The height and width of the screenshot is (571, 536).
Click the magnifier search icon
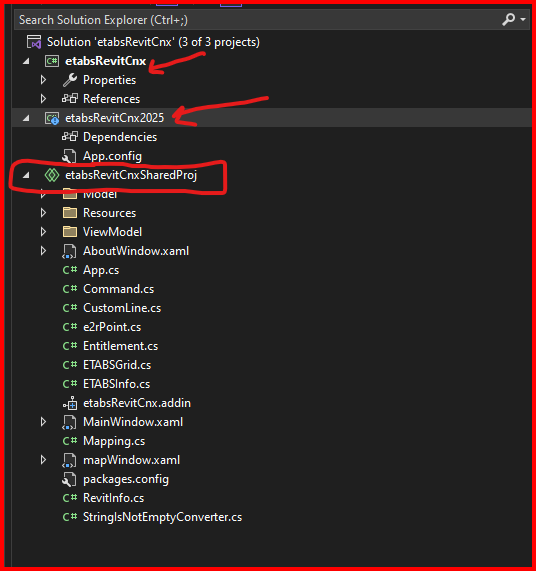(x=508, y=19)
